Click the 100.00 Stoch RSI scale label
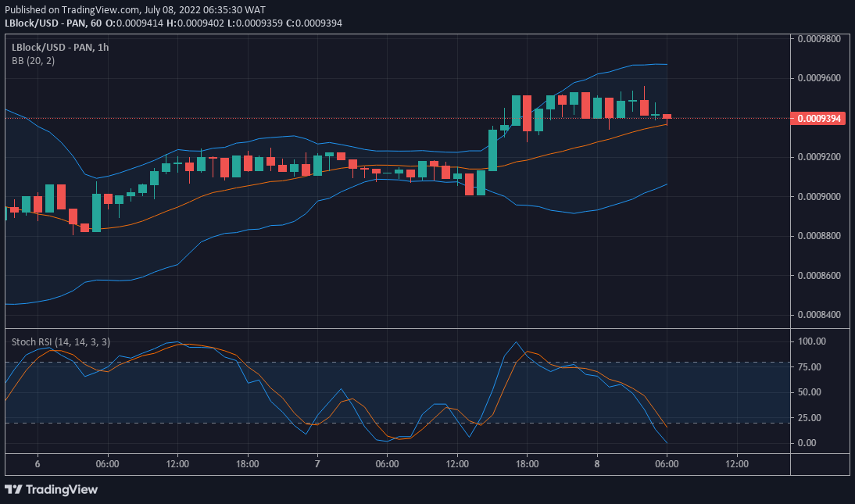The height and width of the screenshot is (504, 855). 812,341
